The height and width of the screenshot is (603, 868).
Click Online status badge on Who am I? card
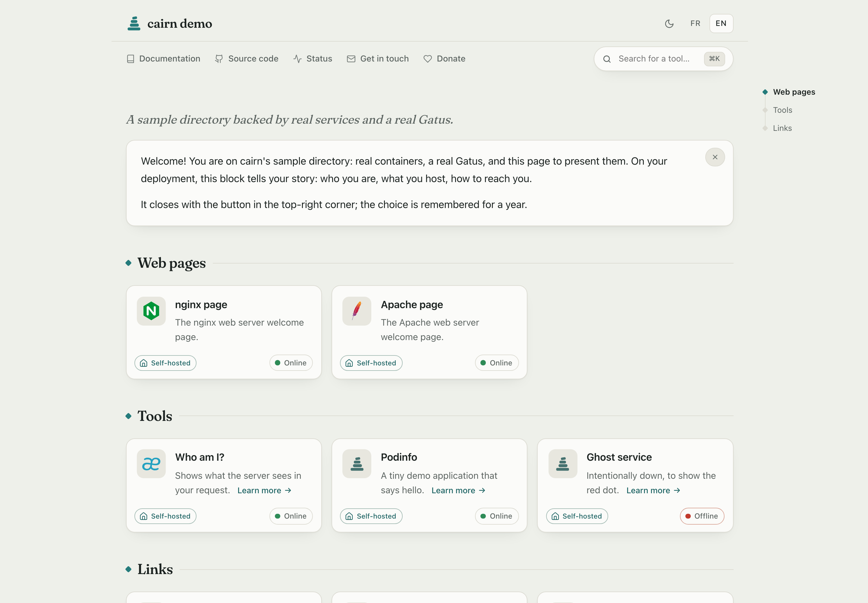tap(291, 516)
